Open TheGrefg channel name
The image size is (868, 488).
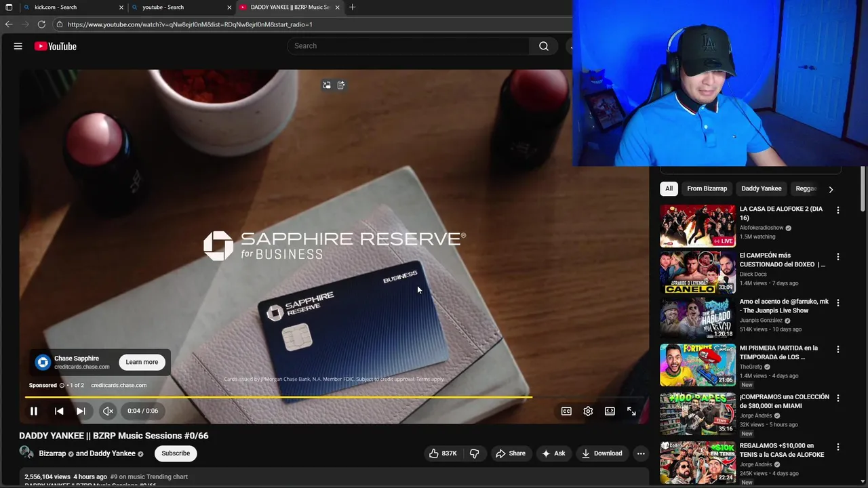pos(751,367)
